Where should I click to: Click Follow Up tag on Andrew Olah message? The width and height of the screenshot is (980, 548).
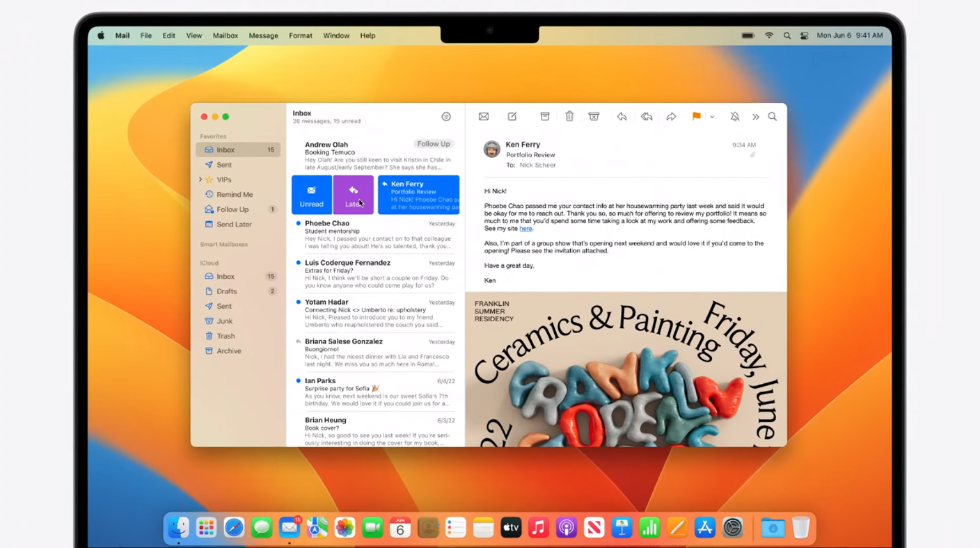tap(434, 144)
